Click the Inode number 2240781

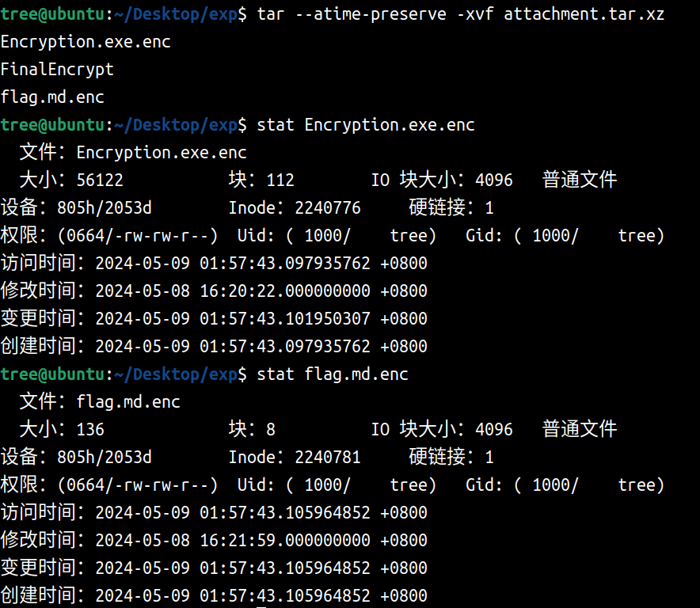pos(327,458)
